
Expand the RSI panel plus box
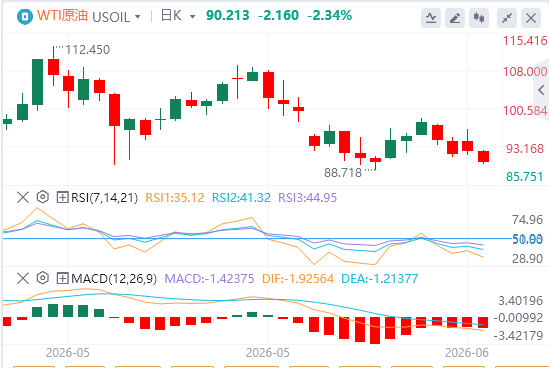(x=62, y=197)
